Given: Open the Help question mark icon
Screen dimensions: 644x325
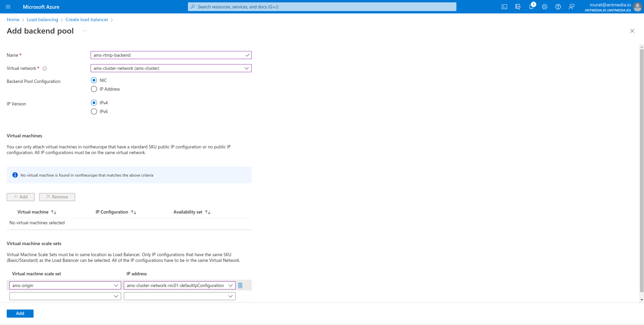Looking at the screenshot, I should pyautogui.click(x=558, y=7).
